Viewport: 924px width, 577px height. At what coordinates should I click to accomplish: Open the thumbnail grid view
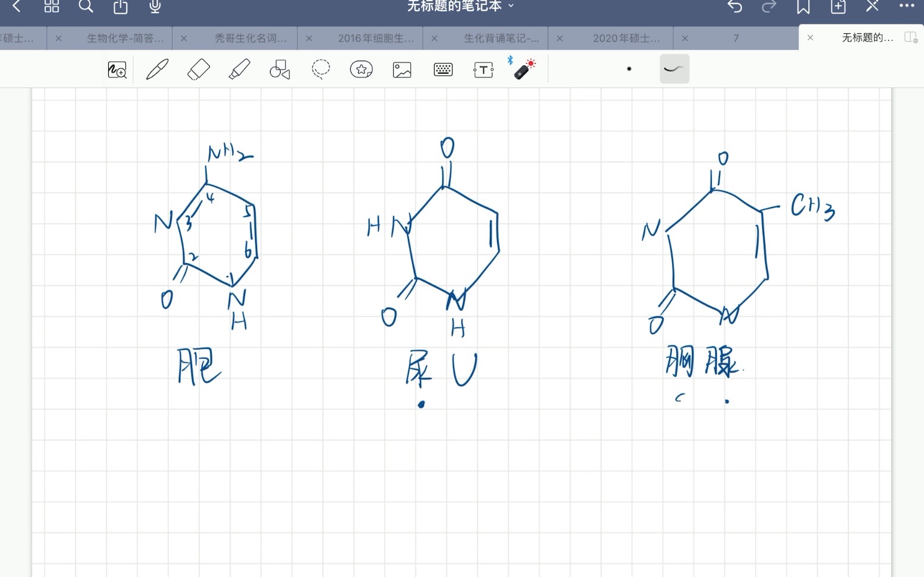(x=52, y=7)
